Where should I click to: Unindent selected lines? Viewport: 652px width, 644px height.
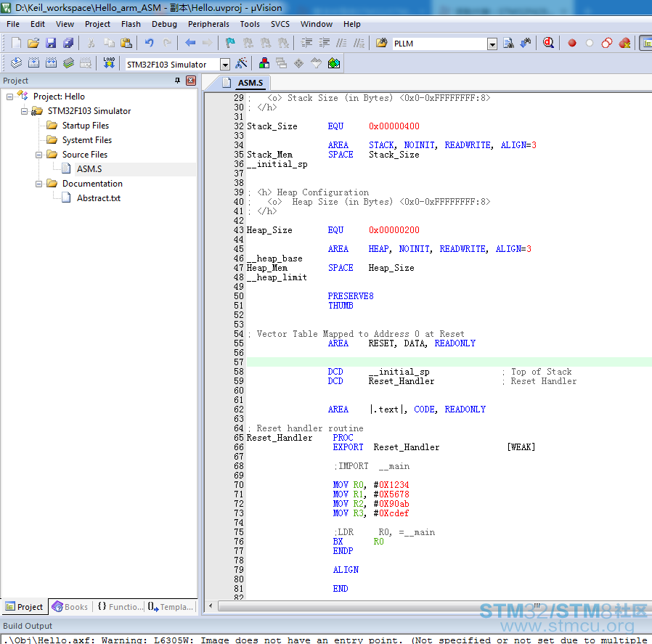(x=324, y=44)
